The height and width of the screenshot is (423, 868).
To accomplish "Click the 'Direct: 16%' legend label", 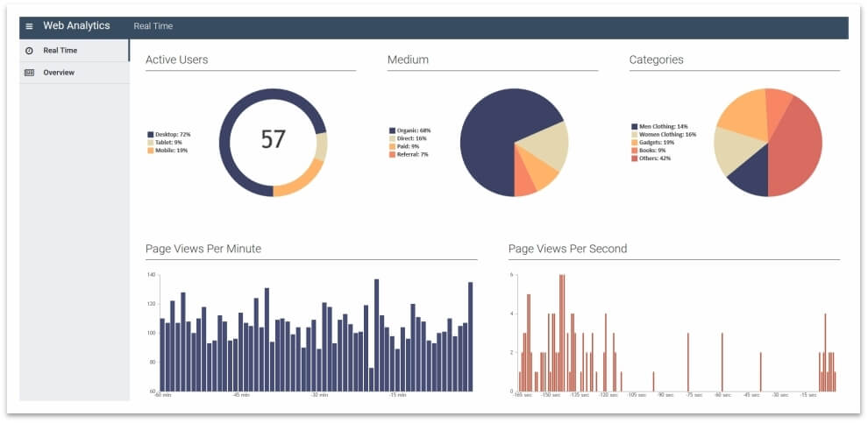I will (x=412, y=138).
